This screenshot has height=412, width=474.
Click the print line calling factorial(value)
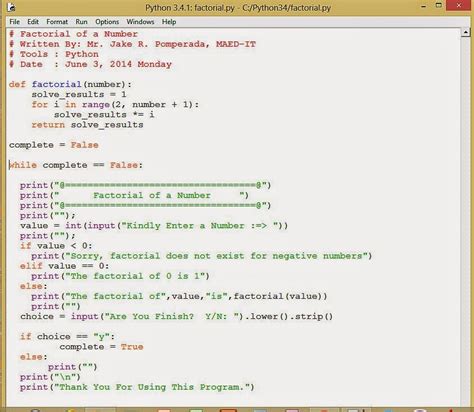(179, 296)
